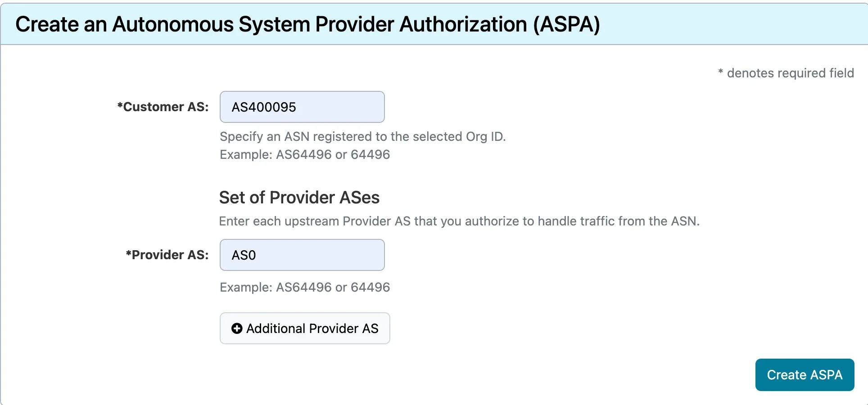This screenshot has height=405, width=868.
Task: Click the Additional Provider AS button
Action: pos(304,328)
